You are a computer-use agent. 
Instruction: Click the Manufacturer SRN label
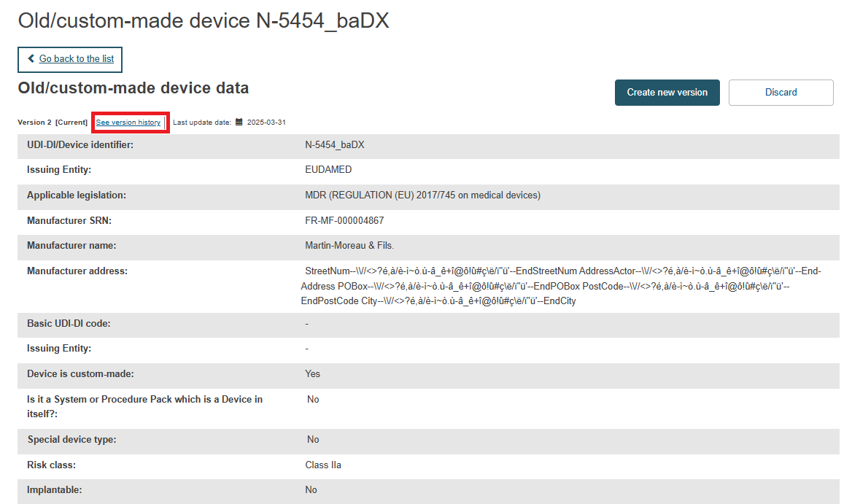coord(69,220)
